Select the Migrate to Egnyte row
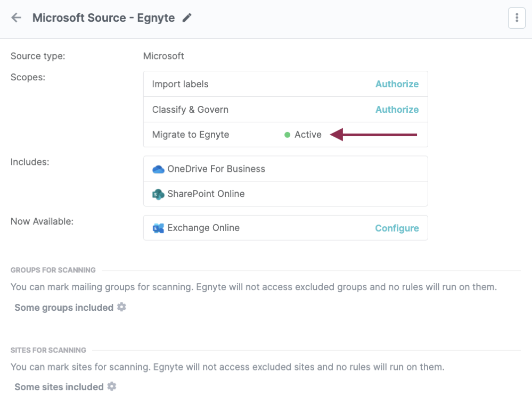532x413 pixels. [191, 135]
